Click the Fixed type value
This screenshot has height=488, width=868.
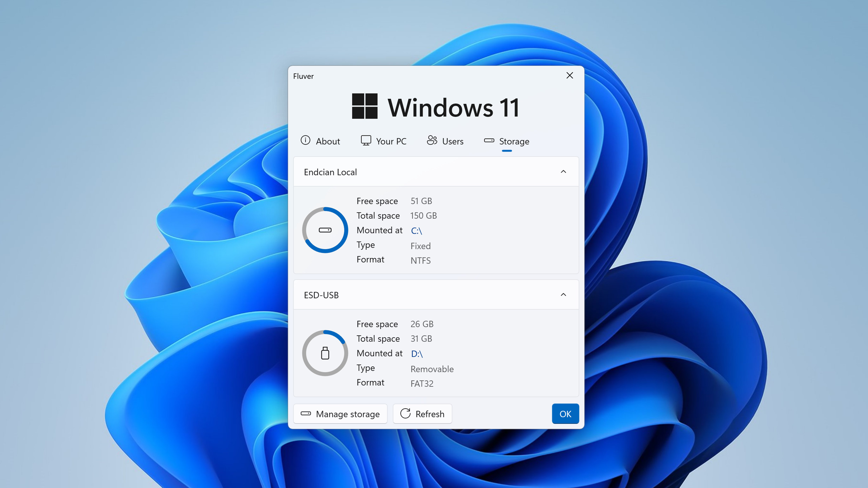tap(420, 246)
